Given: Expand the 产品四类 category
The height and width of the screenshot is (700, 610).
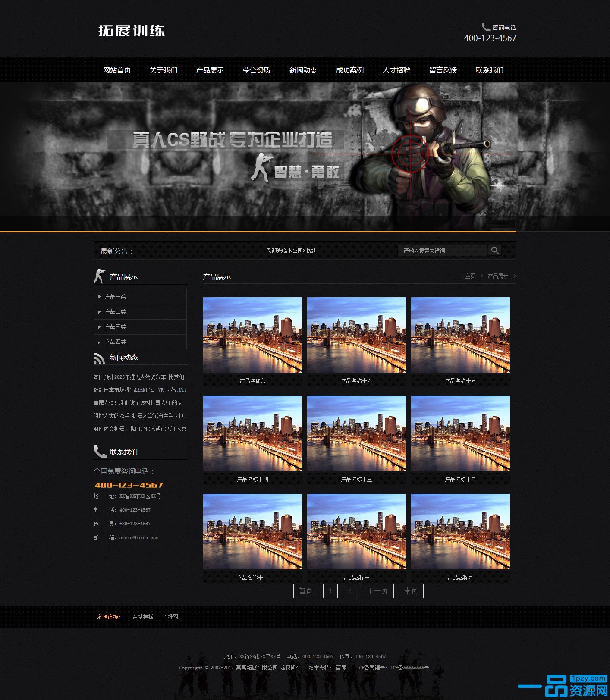Looking at the screenshot, I should (140, 342).
